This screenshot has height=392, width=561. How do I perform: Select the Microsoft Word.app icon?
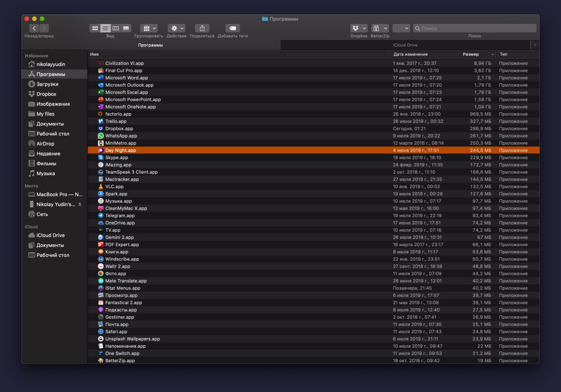pos(101,78)
